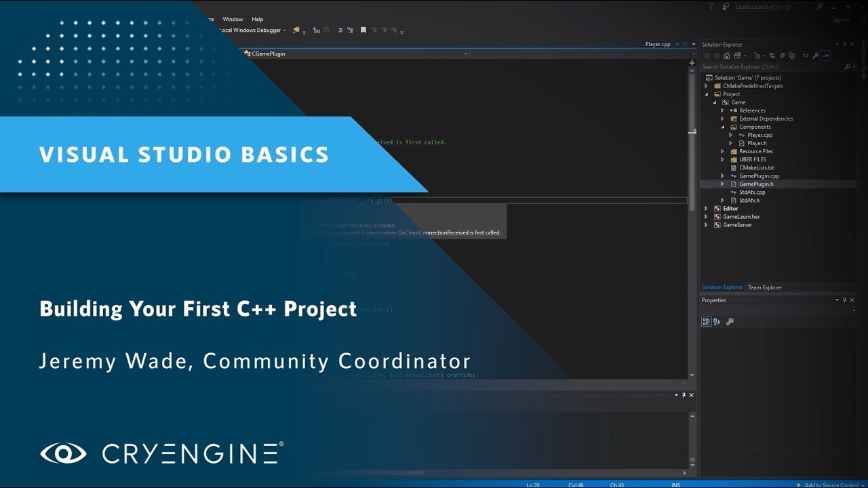Select GamePlugin.cpp in Solution Explorer
This screenshot has width=868, height=488.
pos(759,176)
